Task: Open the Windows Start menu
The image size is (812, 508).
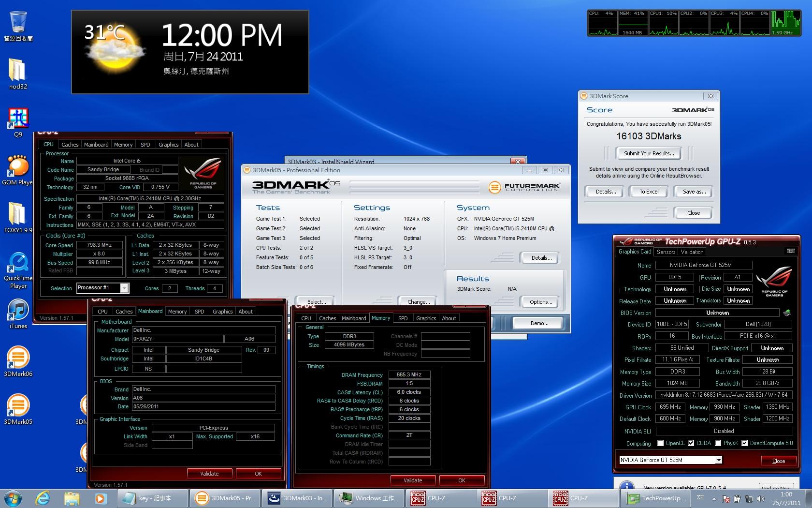Action: click(x=13, y=498)
